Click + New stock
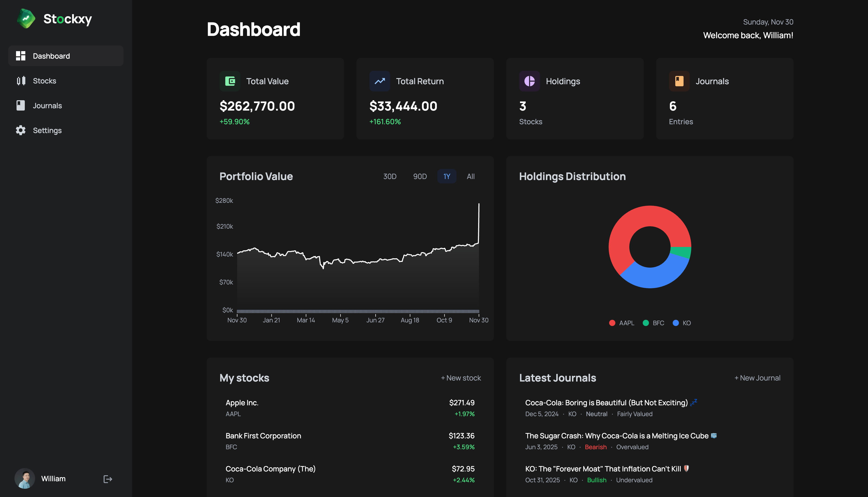Image resolution: width=868 pixels, height=497 pixels. (x=460, y=378)
